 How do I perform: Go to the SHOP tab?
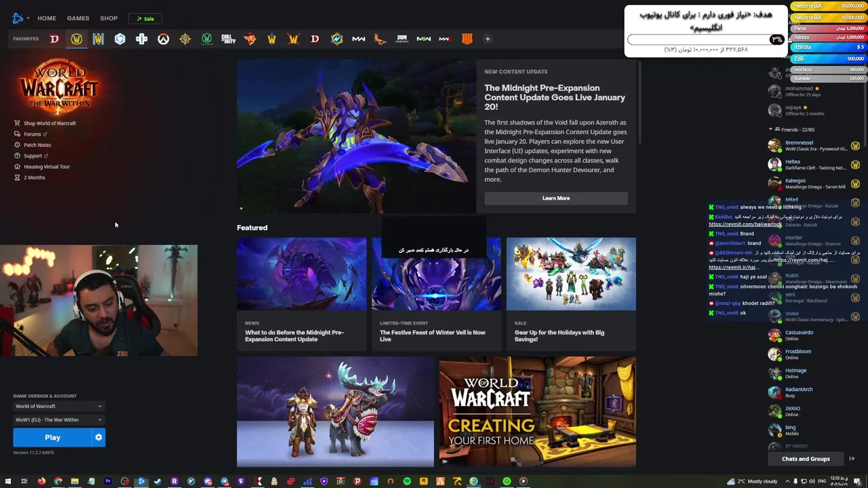pyautogui.click(x=108, y=18)
